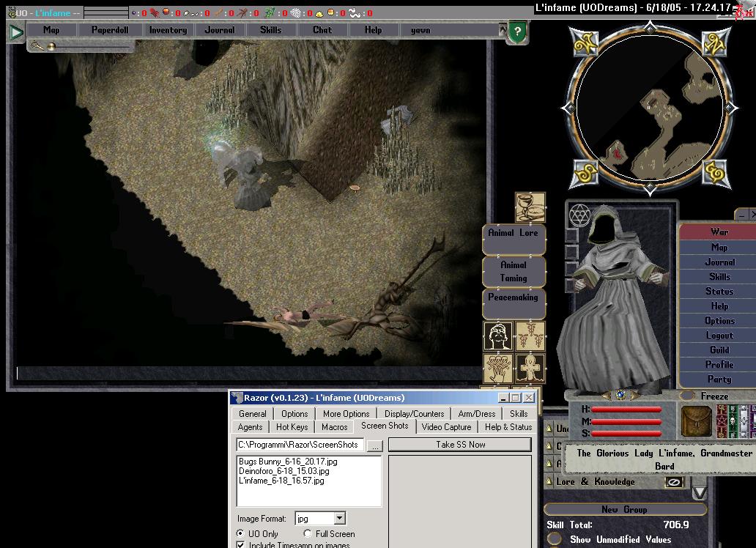Click the M mana bar

click(x=626, y=421)
